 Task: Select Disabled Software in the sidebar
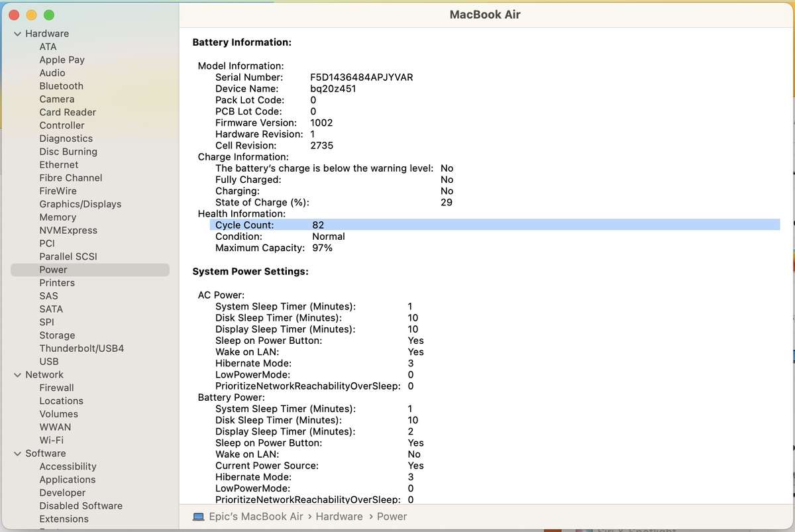coord(81,505)
